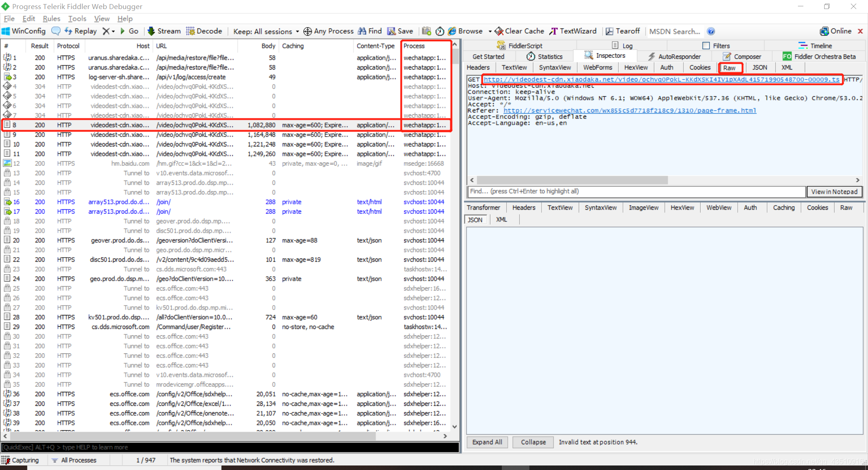This screenshot has width=868, height=470.
Task: Click the Find binoculars icon
Action: 362,31
